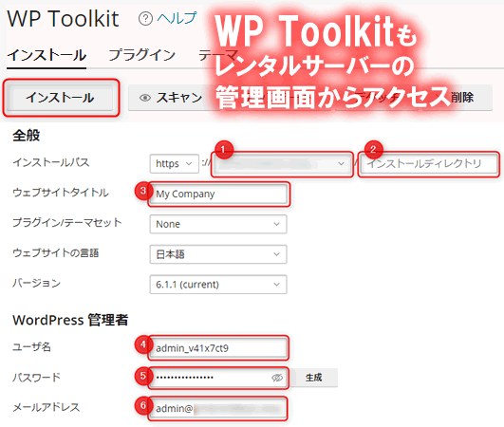Click the インストール button
This screenshot has width=504, height=427.
tap(60, 98)
